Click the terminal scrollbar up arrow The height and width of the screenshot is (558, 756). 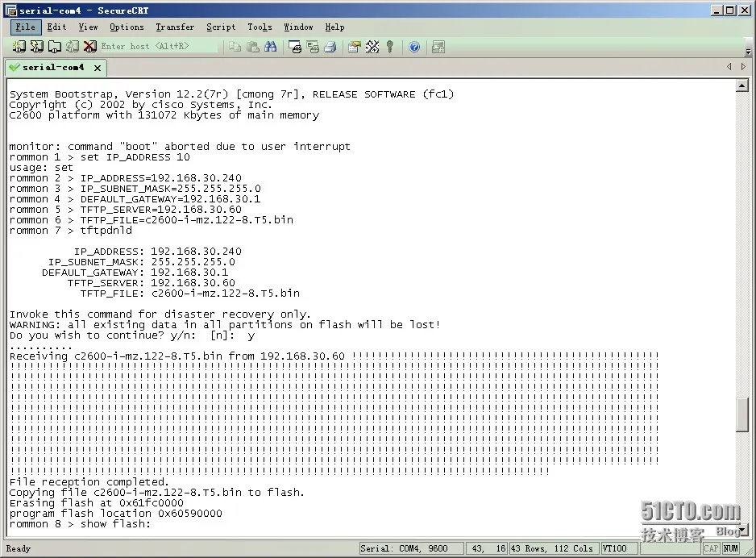(x=742, y=85)
